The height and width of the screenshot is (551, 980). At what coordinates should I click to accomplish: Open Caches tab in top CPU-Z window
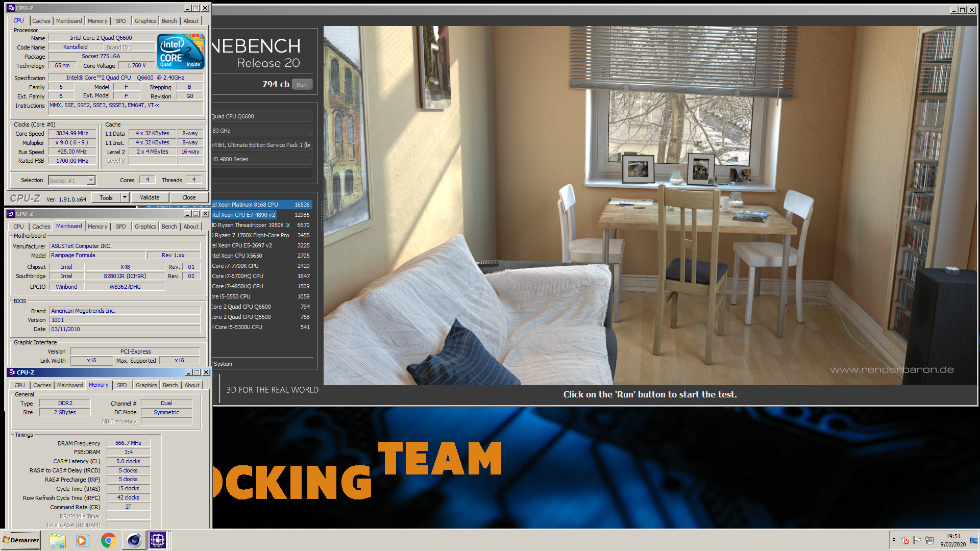point(41,21)
